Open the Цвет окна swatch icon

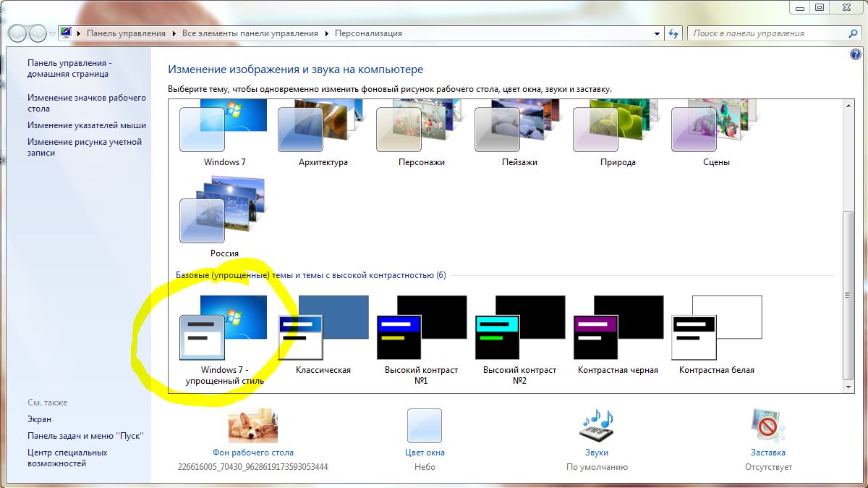pyautogui.click(x=425, y=425)
